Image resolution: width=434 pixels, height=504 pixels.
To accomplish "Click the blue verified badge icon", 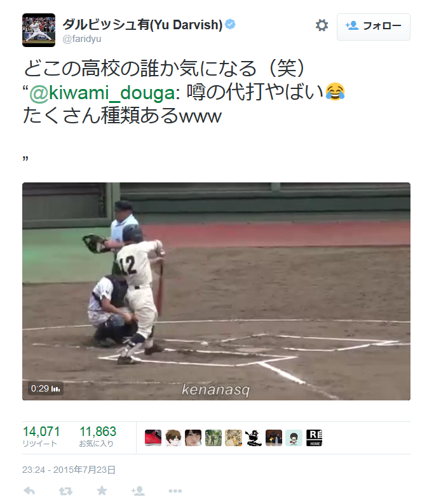I will tap(230, 24).
